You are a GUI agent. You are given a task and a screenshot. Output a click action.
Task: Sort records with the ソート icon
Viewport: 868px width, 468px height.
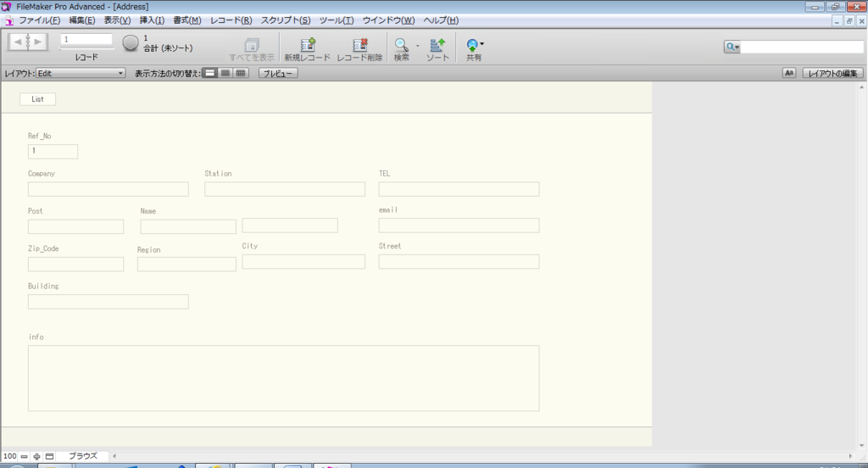click(437, 45)
